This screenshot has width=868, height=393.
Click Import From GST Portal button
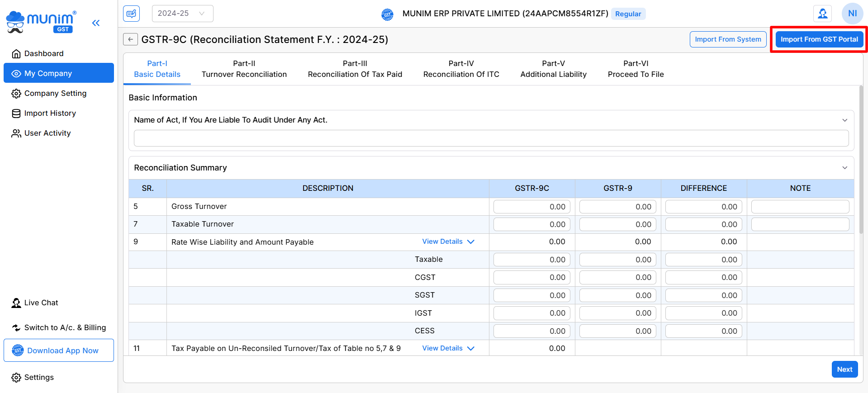(x=819, y=39)
